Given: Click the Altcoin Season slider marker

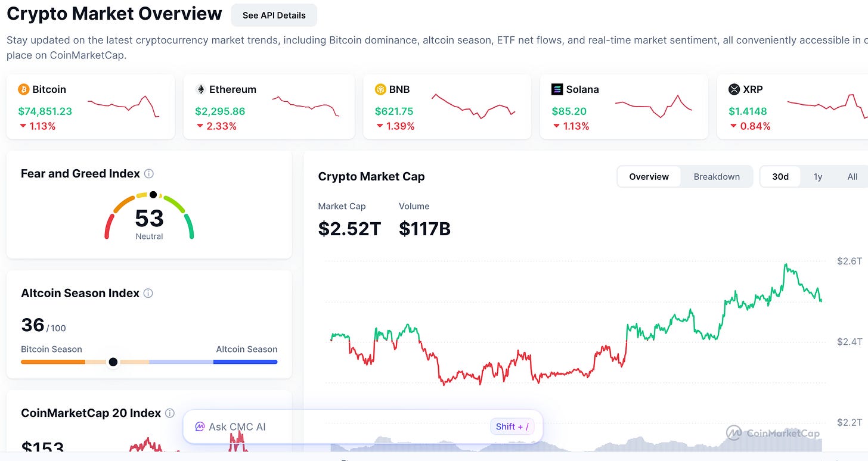Looking at the screenshot, I should (113, 362).
